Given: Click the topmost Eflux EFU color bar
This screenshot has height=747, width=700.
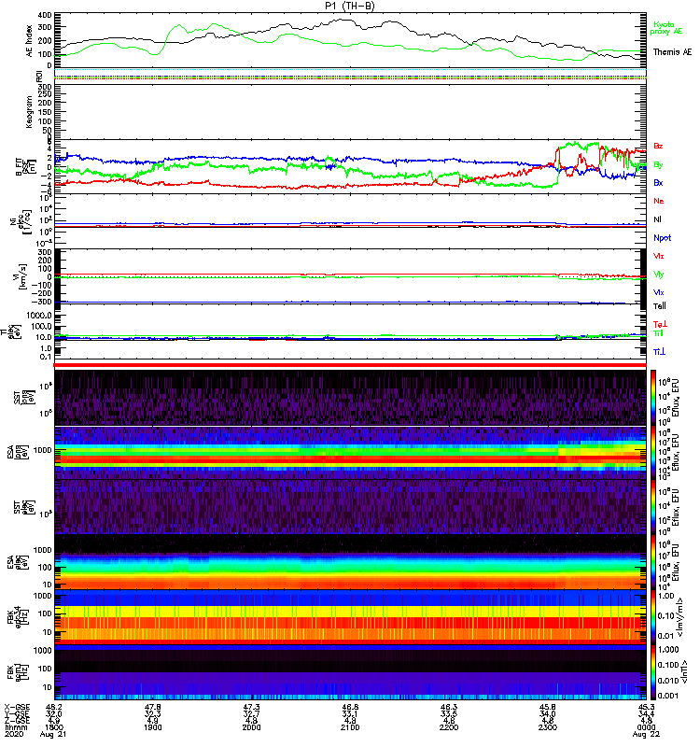Looking at the screenshot, I should (x=654, y=397).
